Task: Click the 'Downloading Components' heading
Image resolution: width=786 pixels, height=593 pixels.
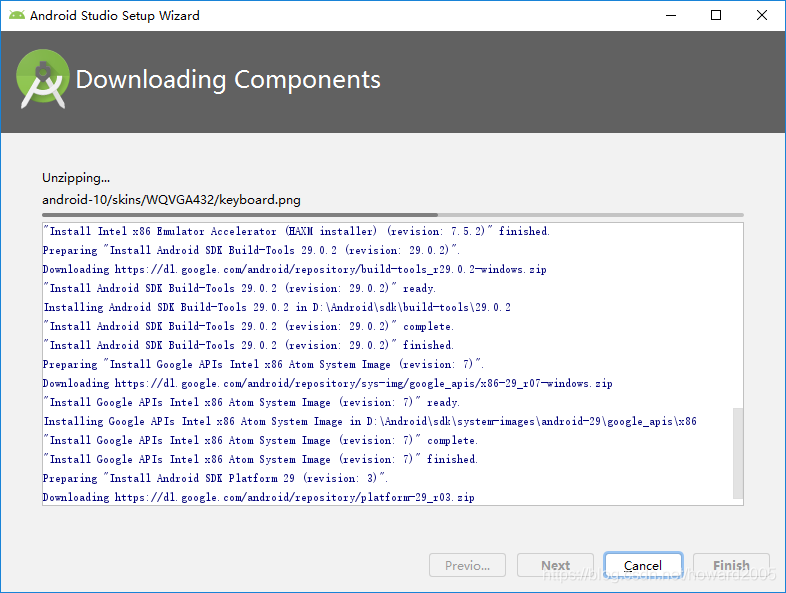Action: (x=228, y=80)
